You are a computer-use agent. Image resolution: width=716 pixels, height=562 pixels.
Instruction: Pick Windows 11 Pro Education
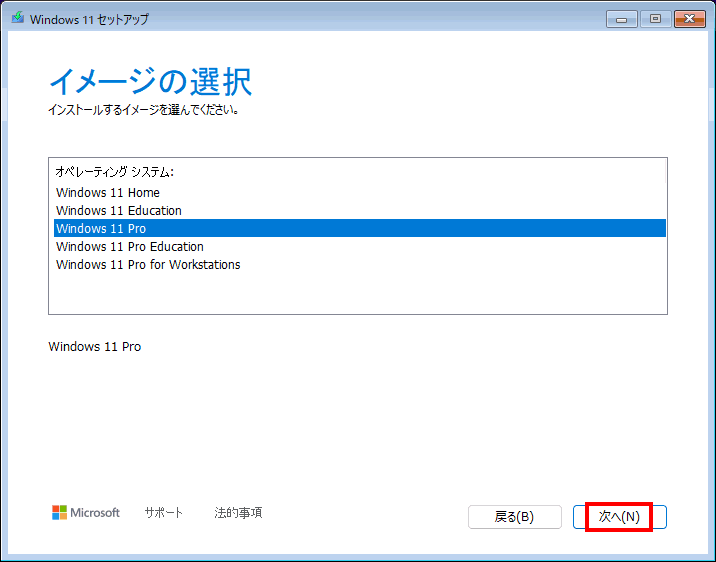click(x=360, y=247)
